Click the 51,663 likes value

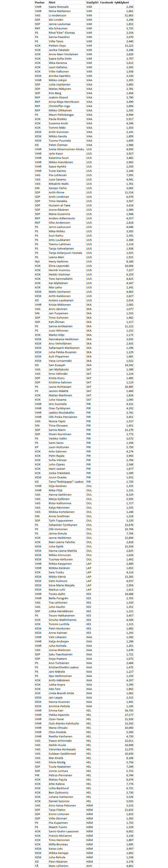(129, 16)
